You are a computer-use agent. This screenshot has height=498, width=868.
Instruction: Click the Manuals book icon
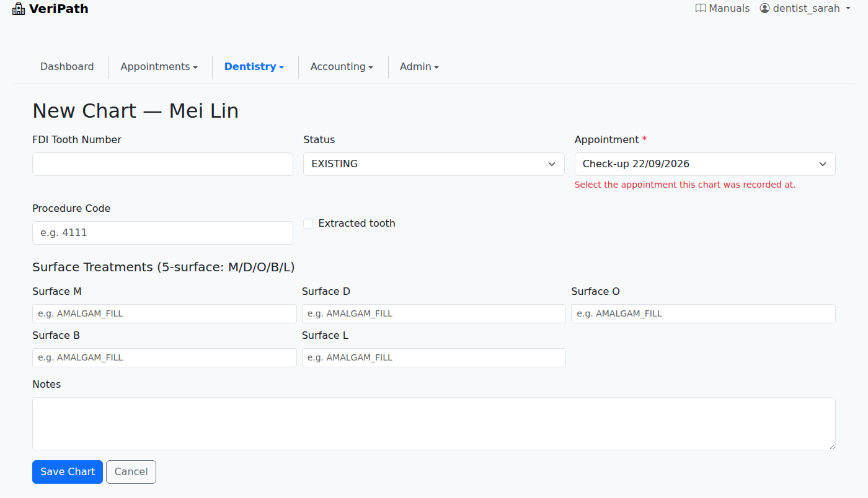(x=701, y=9)
